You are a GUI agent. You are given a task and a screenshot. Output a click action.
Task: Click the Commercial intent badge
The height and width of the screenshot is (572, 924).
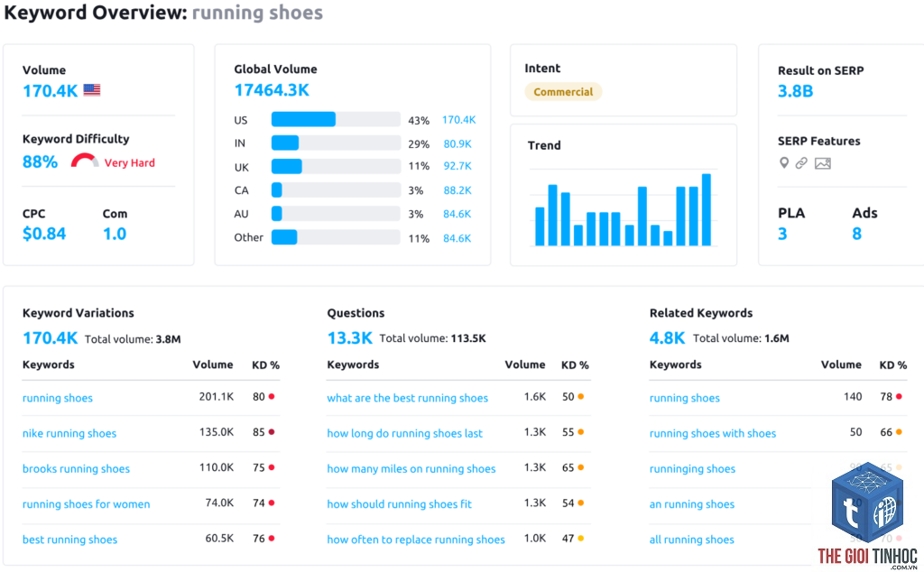point(563,92)
